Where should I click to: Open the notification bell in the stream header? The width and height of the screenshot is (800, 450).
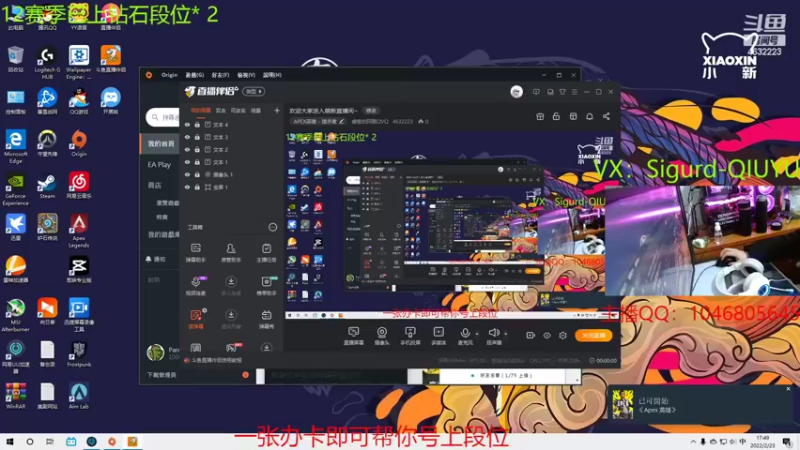click(589, 116)
